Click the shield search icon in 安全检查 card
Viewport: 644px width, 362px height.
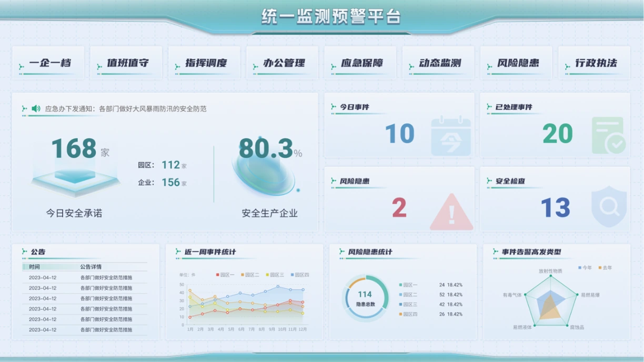(609, 208)
